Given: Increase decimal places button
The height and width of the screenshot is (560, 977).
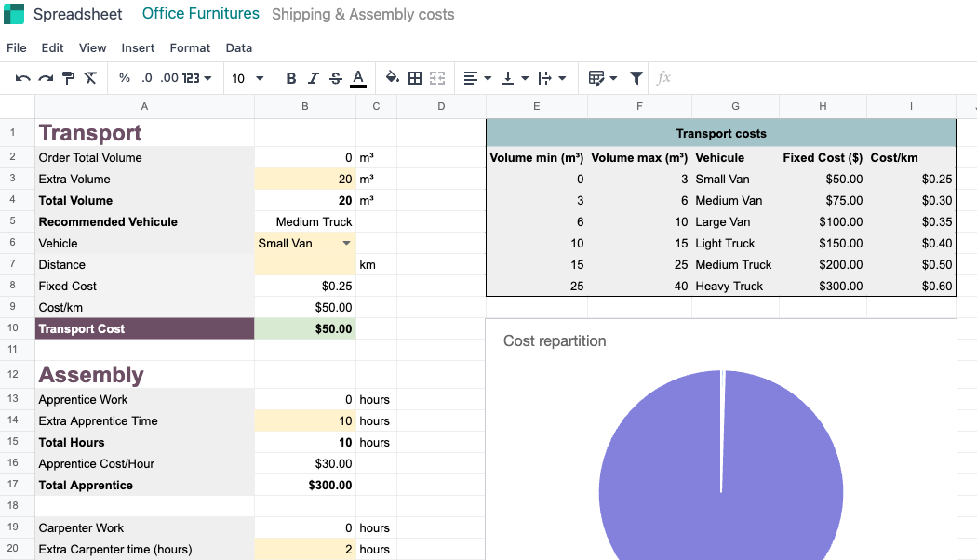Looking at the screenshot, I should [x=168, y=78].
